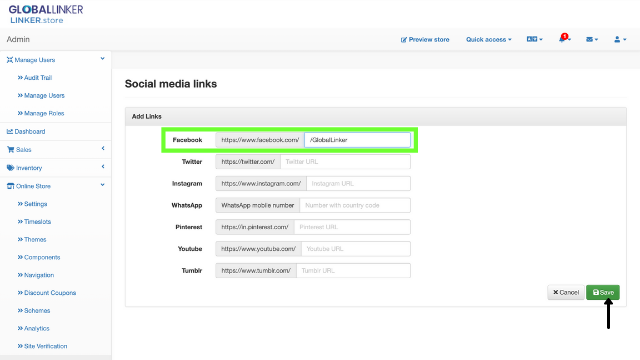Click the Pinterest URL input field
Image resolution: width=640 pixels, height=360 pixels.
click(352, 227)
